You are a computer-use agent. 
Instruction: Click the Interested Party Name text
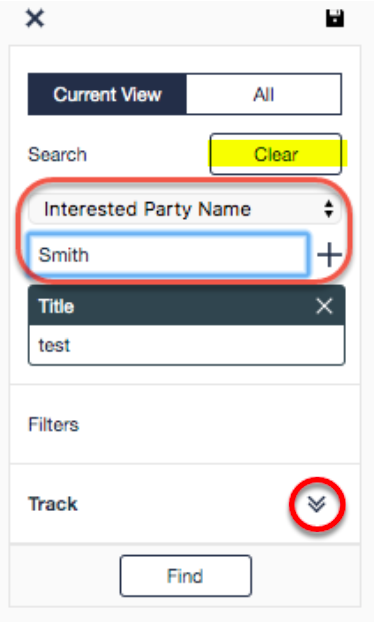[x=147, y=209]
